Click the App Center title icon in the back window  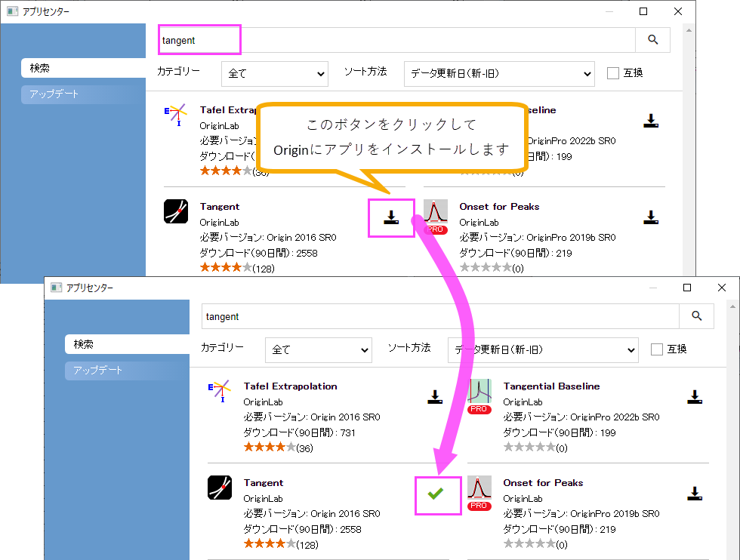pos(12,11)
